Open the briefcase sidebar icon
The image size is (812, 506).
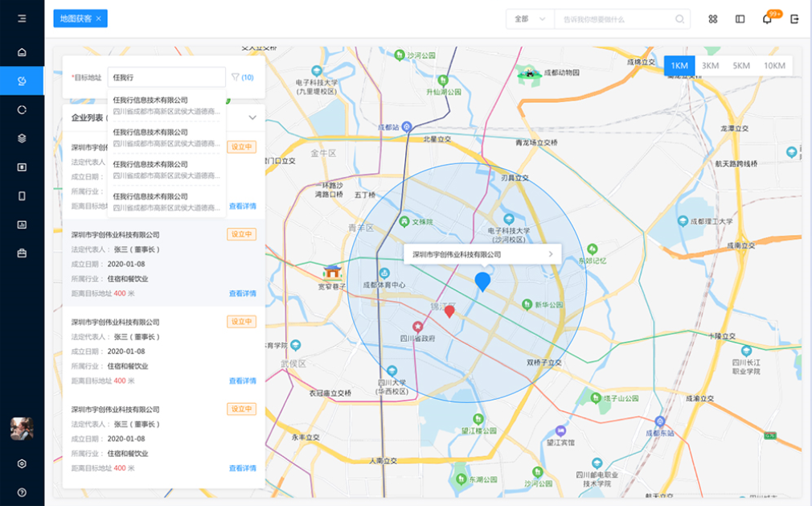coord(22,253)
